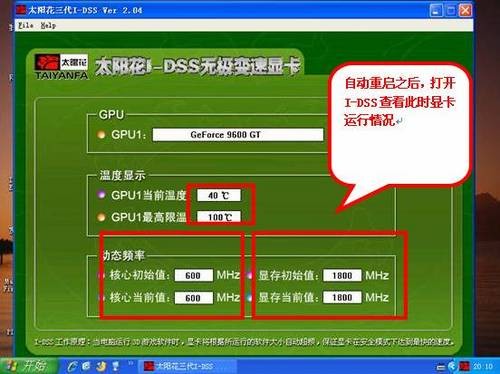Click the blue orb beside 显存当前值
Viewport: 500px width, 374px height.
(x=250, y=298)
